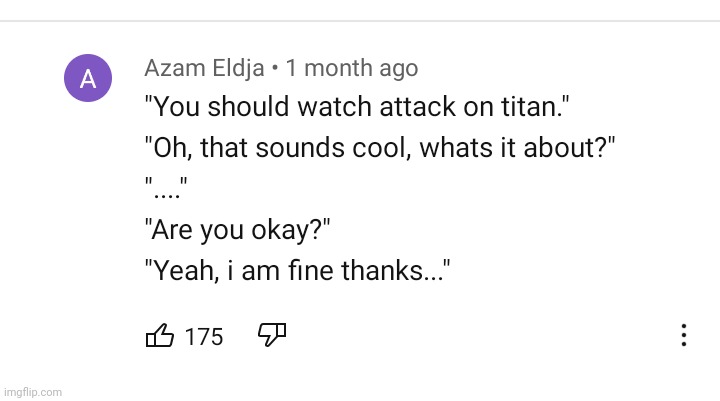Click the 175 like count
Viewport: 720px width, 401px height.
(x=204, y=337)
